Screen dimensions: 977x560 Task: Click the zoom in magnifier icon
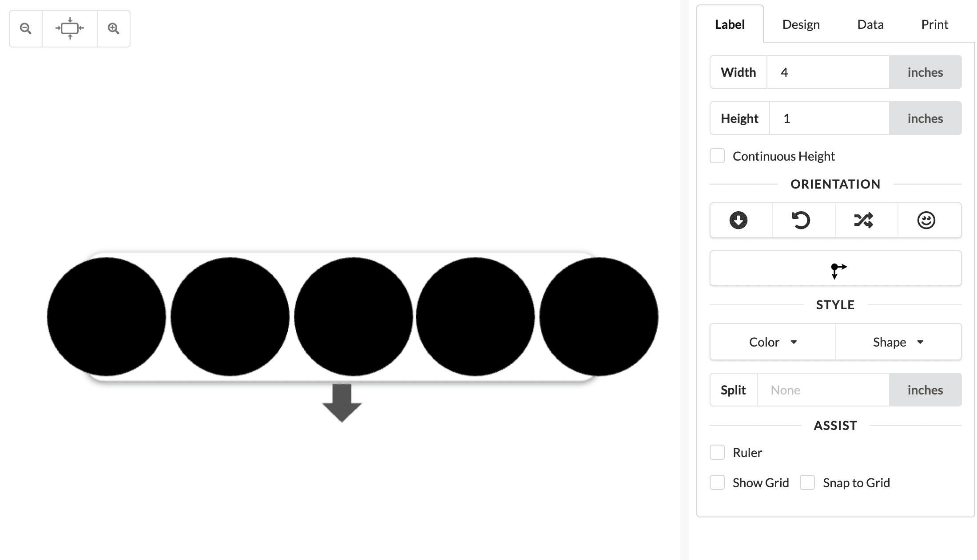pyautogui.click(x=114, y=28)
